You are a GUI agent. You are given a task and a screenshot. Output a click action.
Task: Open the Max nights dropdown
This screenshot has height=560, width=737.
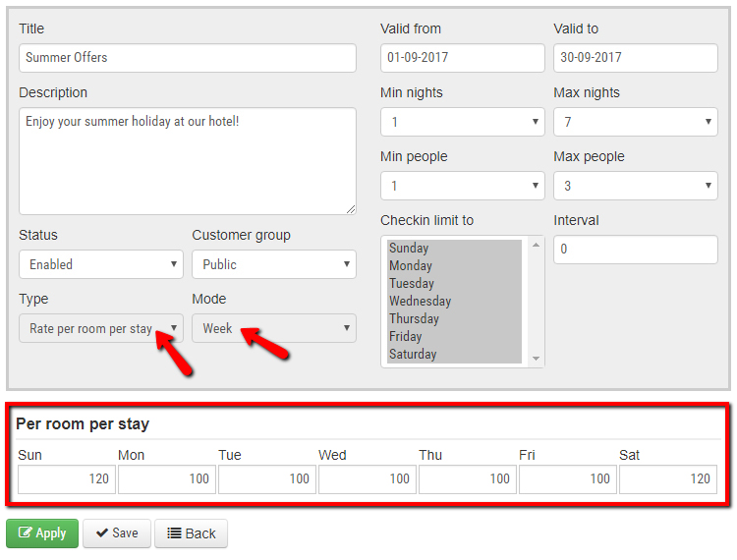pyautogui.click(x=635, y=122)
